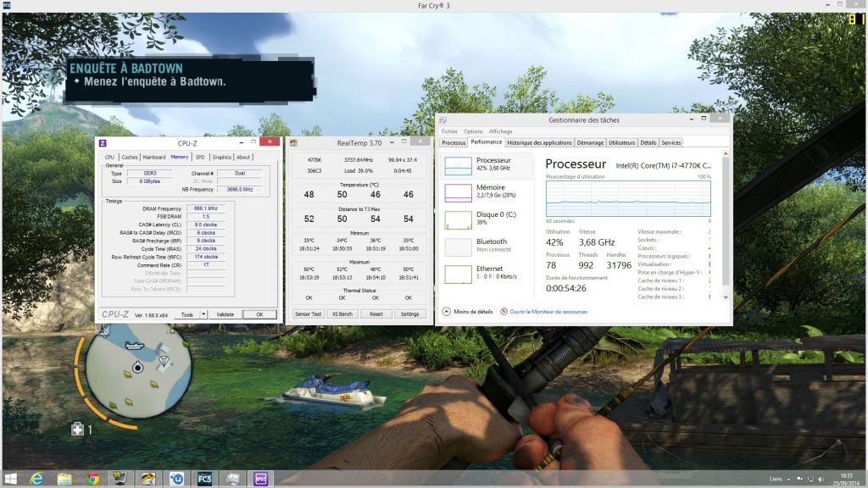Click the Task Manager title bar icon
868x488 pixels.
point(442,120)
